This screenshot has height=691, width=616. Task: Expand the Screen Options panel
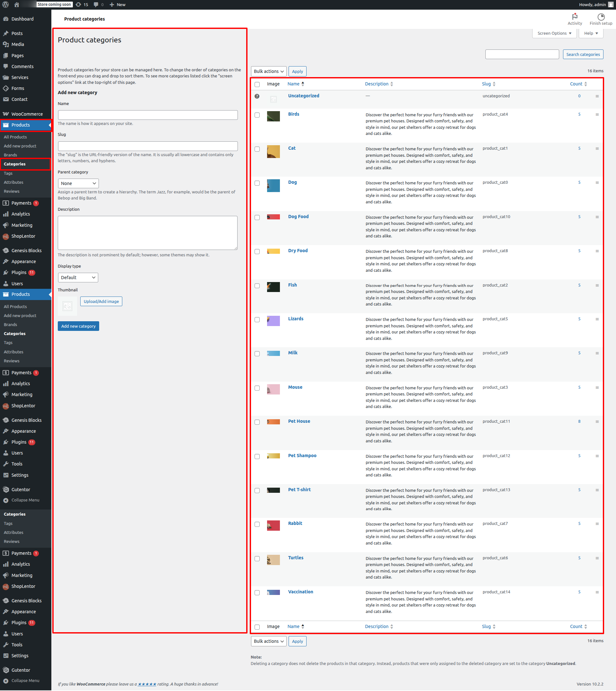(554, 33)
